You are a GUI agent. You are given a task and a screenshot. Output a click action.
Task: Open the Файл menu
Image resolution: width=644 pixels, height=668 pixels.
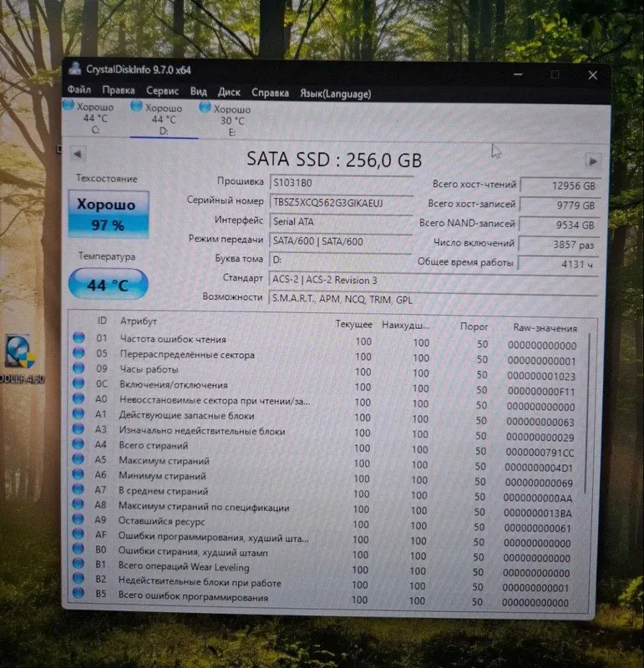(x=79, y=90)
